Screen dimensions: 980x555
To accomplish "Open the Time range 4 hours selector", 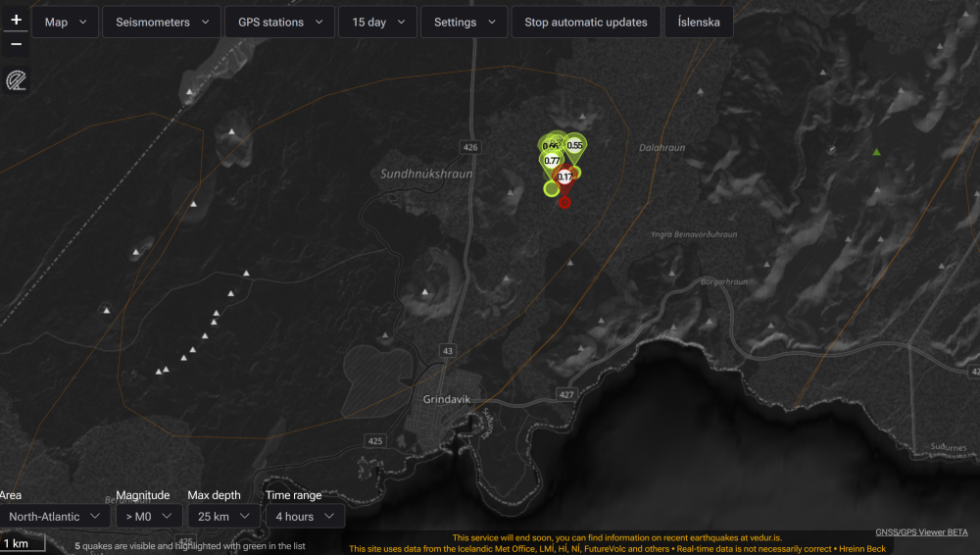I will click(x=305, y=516).
